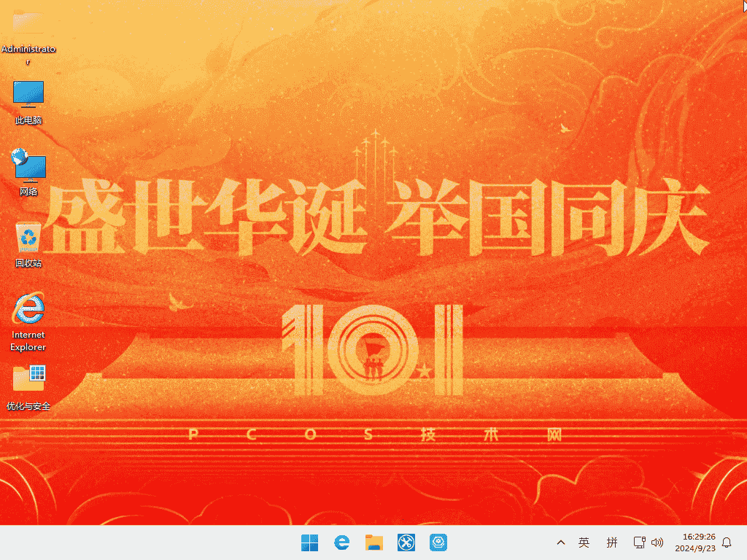Open the network status tray icon
Image resolution: width=747 pixels, height=560 pixels.
[x=639, y=542]
